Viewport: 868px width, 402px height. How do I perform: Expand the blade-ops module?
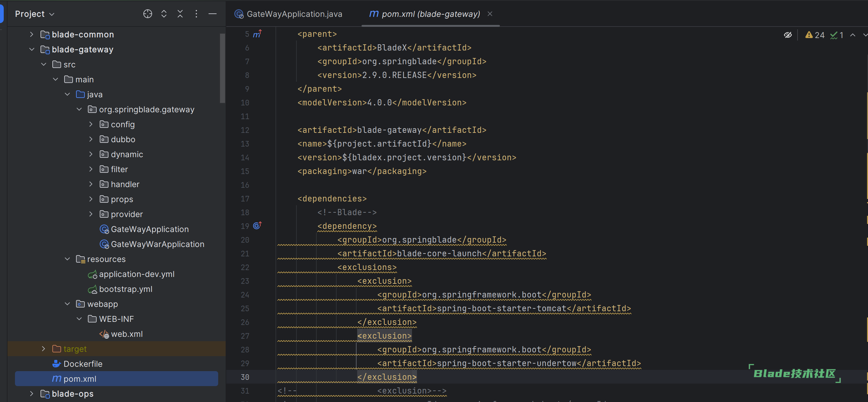(x=31, y=394)
